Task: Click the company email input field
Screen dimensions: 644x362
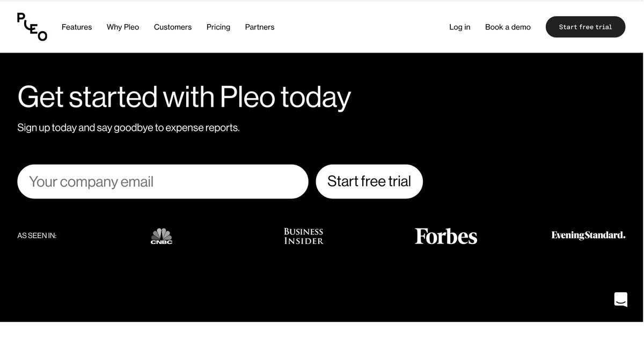Action: (163, 181)
